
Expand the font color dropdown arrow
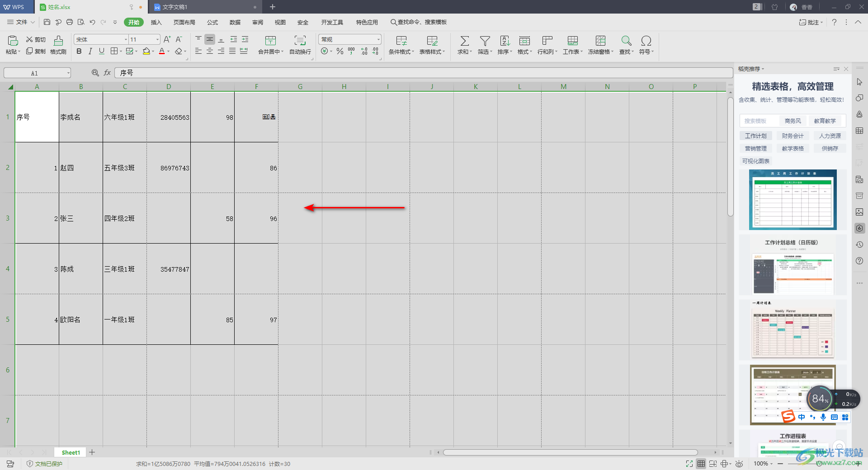(168, 52)
